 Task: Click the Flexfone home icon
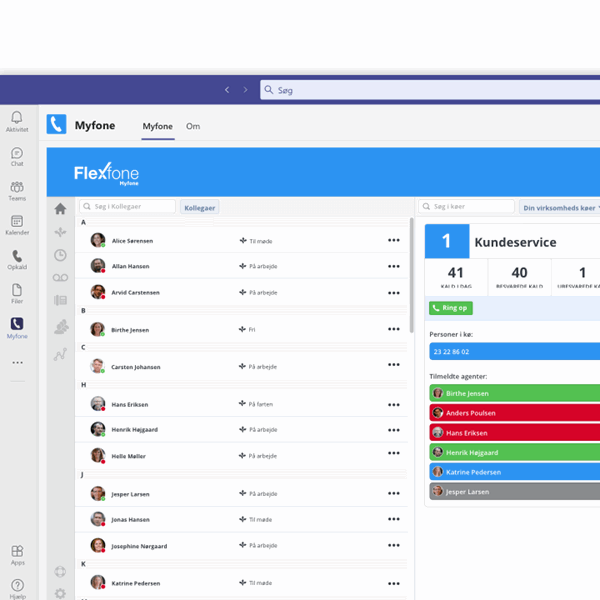coord(60,209)
